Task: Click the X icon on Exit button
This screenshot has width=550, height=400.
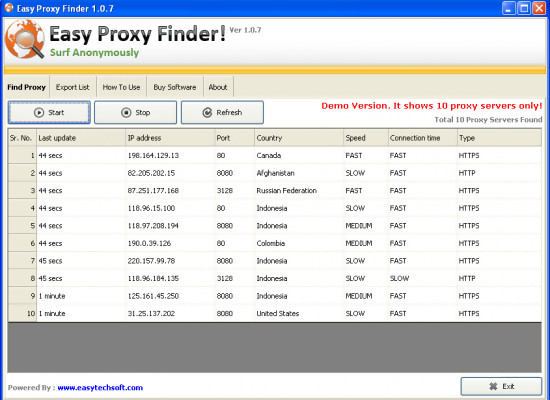Action: click(493, 386)
